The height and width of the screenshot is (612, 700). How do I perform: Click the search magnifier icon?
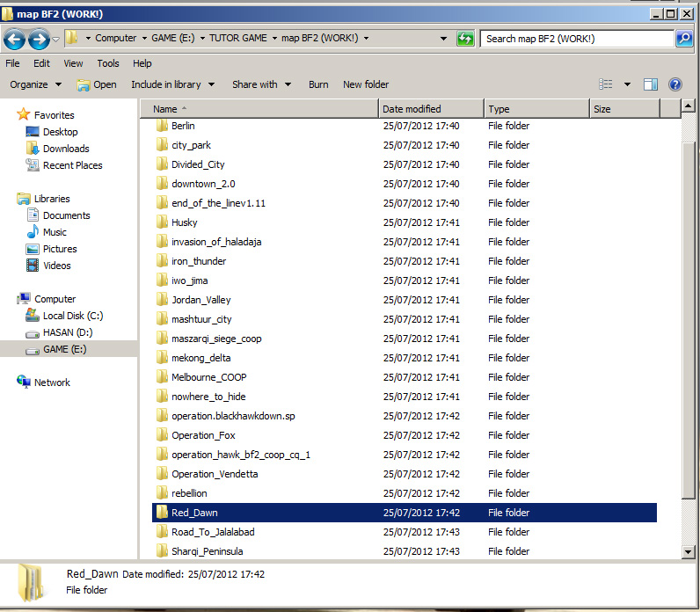(684, 39)
